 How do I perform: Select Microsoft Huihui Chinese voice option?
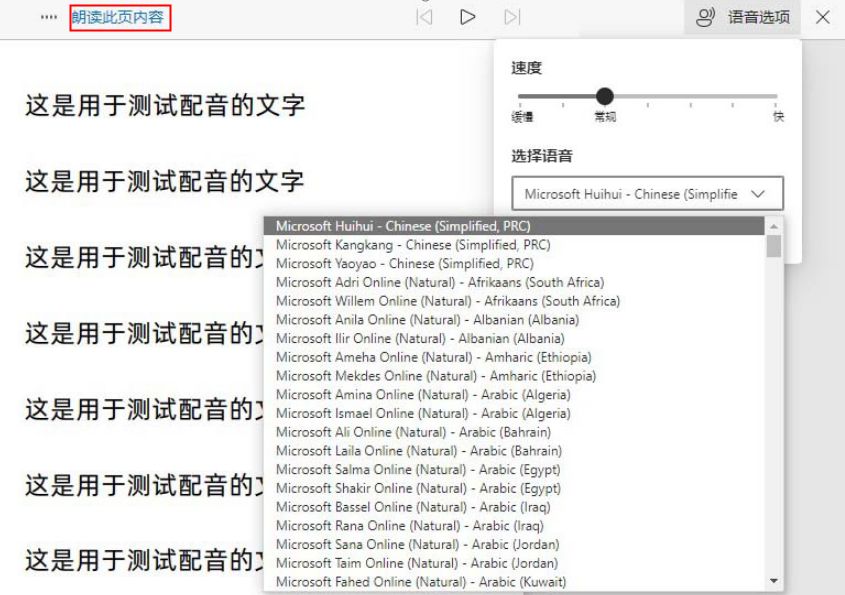(514, 226)
